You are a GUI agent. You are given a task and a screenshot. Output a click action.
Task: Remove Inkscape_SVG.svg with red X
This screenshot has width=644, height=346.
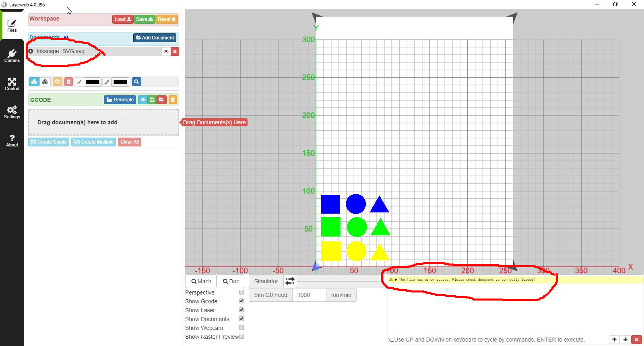pyautogui.click(x=175, y=51)
